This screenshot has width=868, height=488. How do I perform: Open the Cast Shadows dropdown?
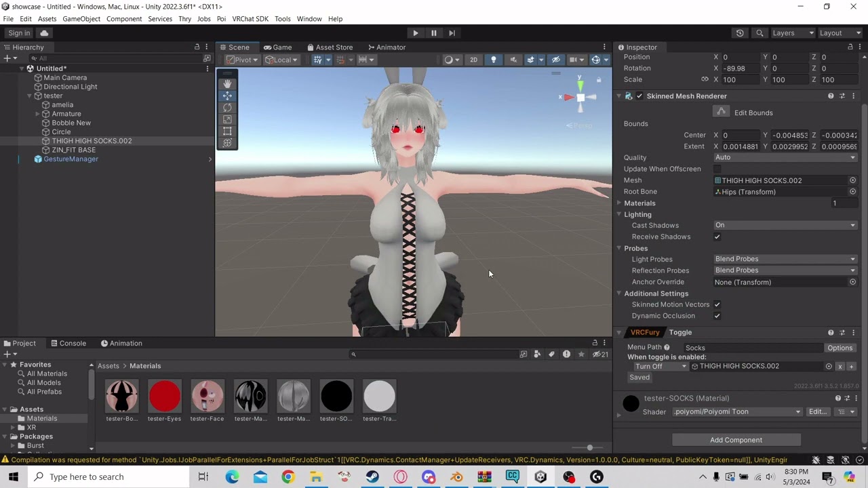tap(785, 225)
